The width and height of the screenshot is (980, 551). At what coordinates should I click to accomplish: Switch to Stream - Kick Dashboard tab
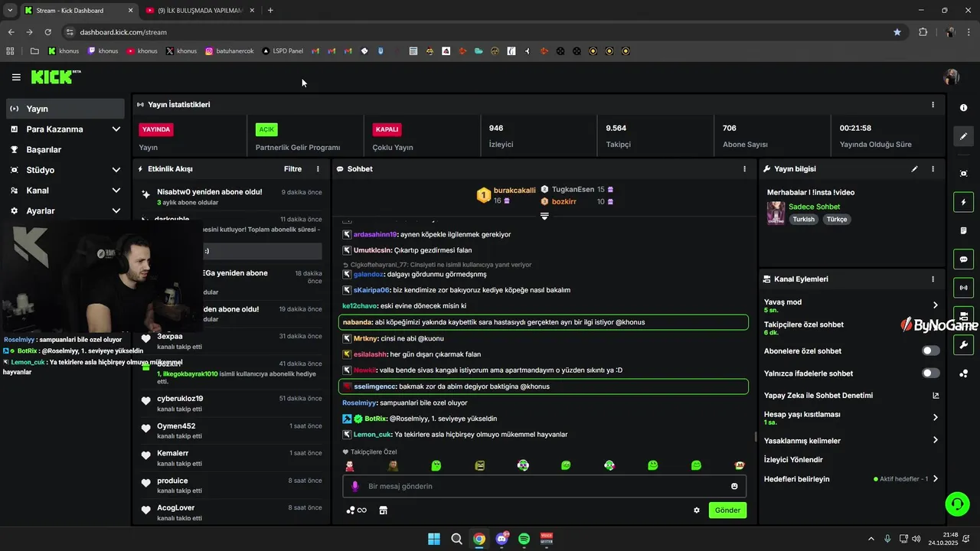(78, 10)
